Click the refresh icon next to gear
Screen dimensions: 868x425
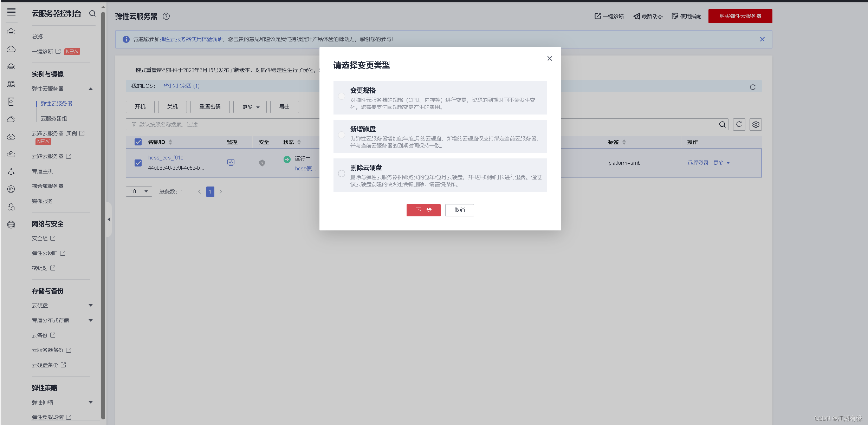tap(739, 124)
